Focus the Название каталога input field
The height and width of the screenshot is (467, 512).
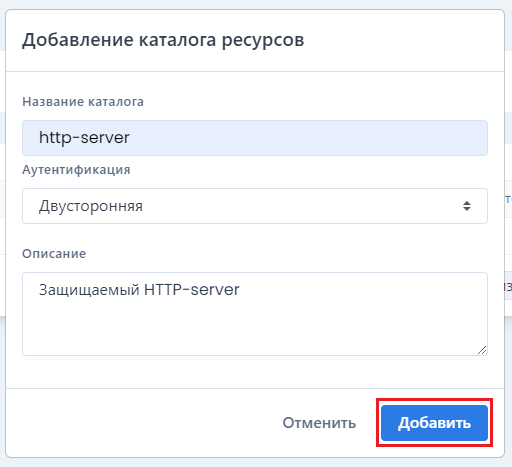point(255,138)
